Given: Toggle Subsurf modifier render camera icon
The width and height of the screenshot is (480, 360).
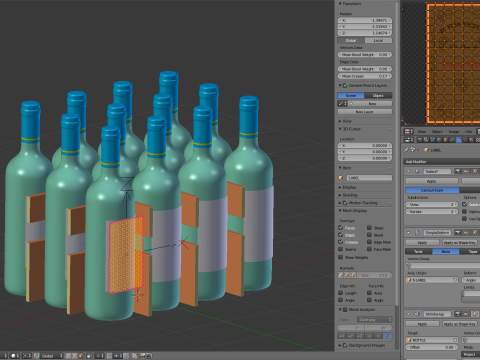Looking at the screenshot, I should 458,171.
